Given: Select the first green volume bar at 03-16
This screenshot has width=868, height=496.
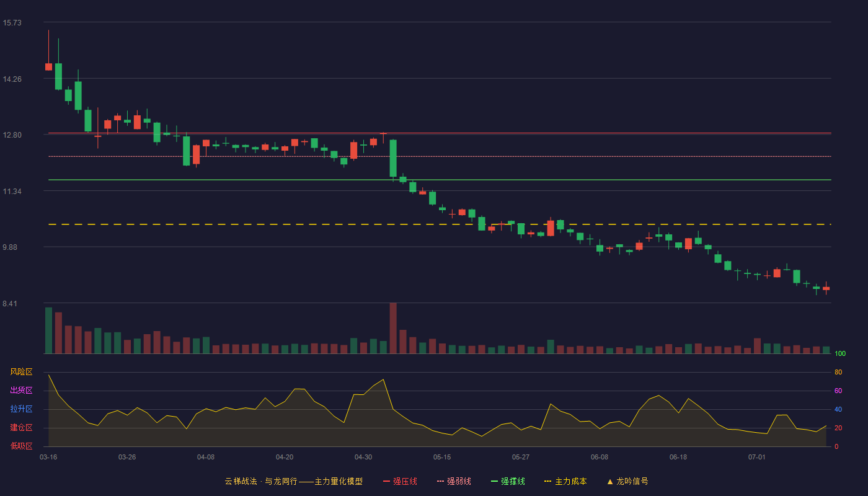Looking at the screenshot, I should pos(48,330).
